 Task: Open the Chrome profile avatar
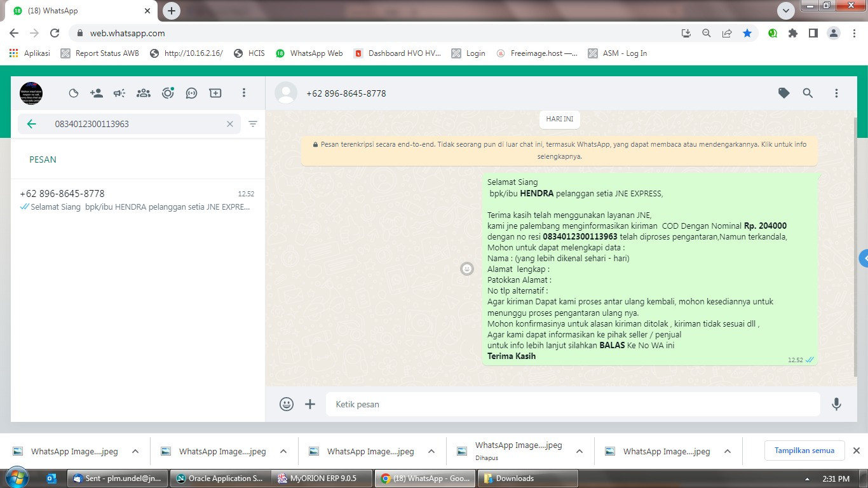click(834, 33)
